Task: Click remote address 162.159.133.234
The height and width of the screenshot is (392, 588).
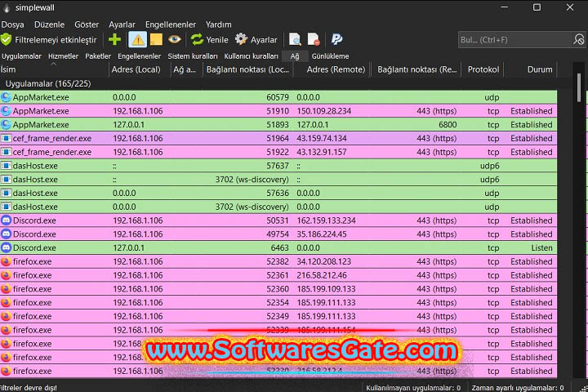Action: [x=326, y=220]
